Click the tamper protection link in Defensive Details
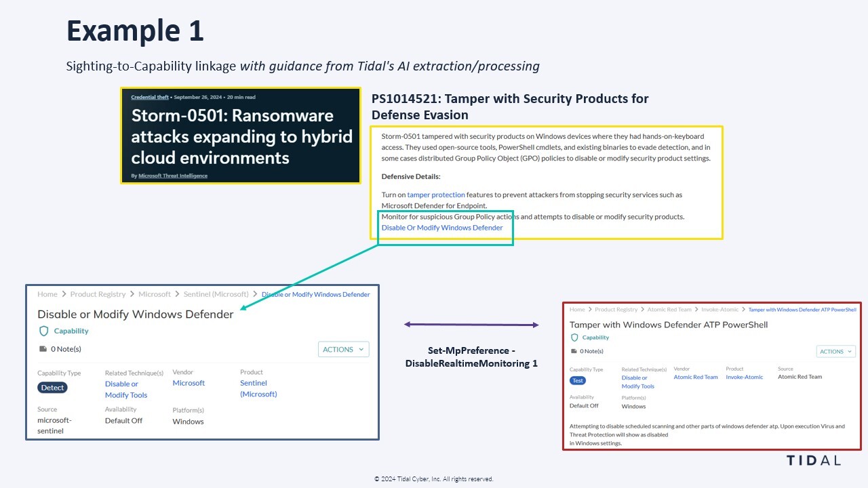868x488 pixels. click(x=436, y=195)
